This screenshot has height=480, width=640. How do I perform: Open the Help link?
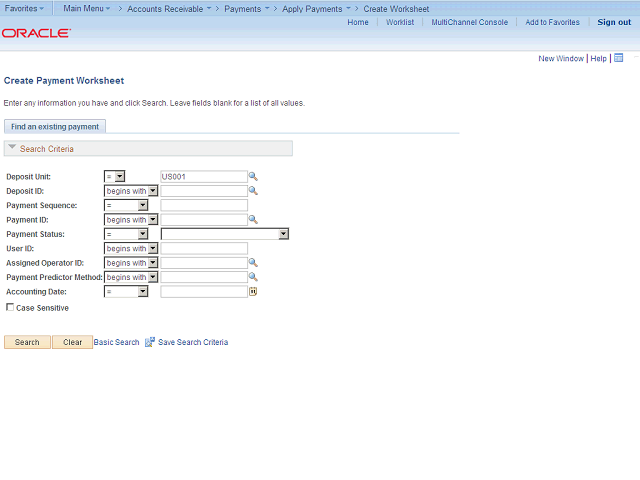pos(598,58)
